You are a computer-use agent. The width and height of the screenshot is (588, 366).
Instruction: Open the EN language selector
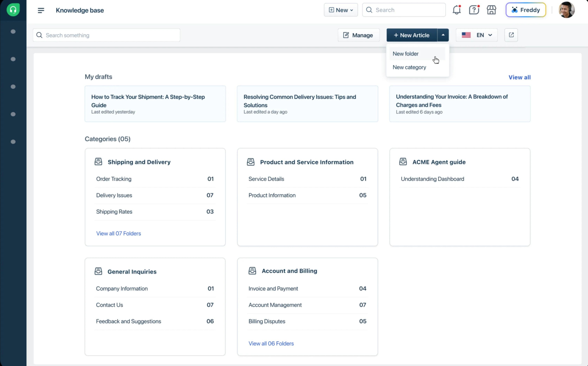click(x=477, y=35)
